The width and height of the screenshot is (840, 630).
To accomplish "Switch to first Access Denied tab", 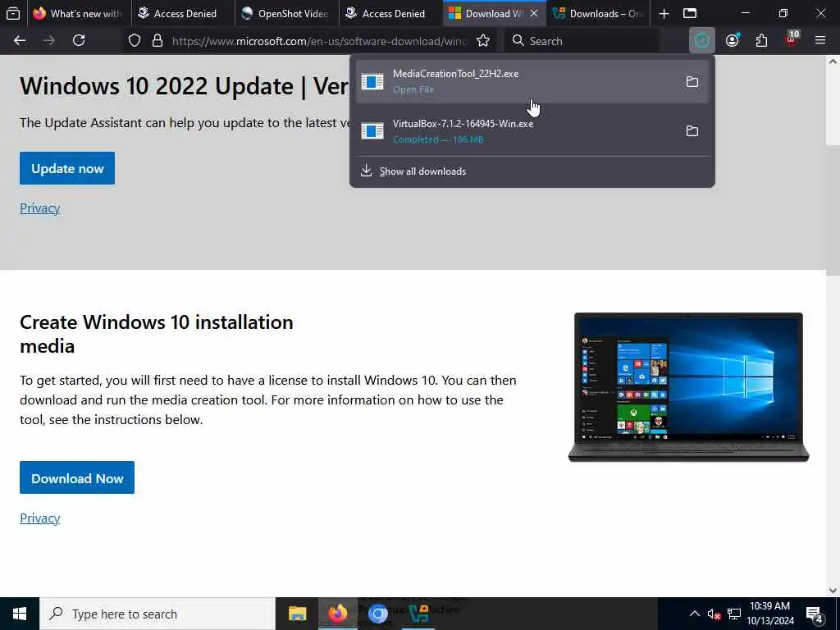I will coord(181,13).
